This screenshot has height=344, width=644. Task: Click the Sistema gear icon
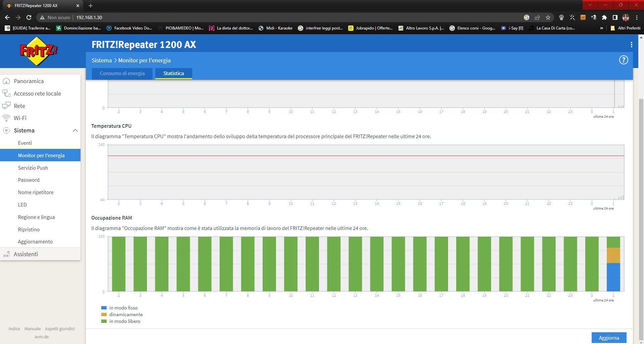coord(6,130)
